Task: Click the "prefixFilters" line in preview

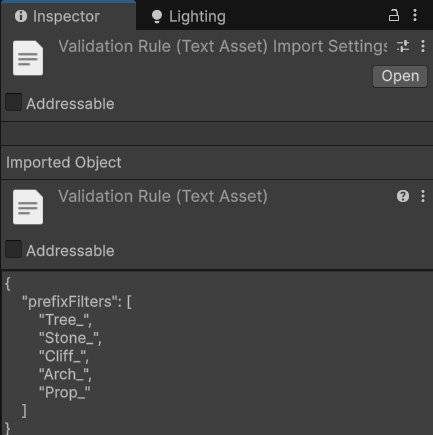Action: [77, 302]
